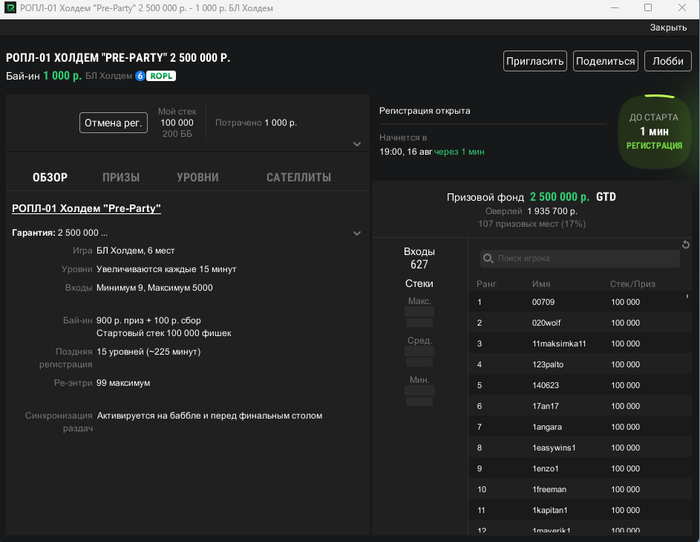This screenshot has width=700, height=542.
Task: Click the Мой стек 100 000 value
Action: click(177, 123)
